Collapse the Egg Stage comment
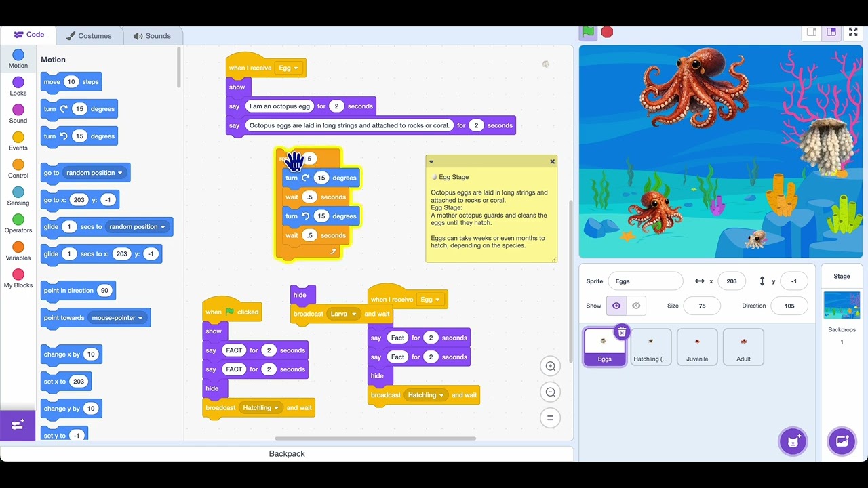868x488 pixels. pos(431,161)
